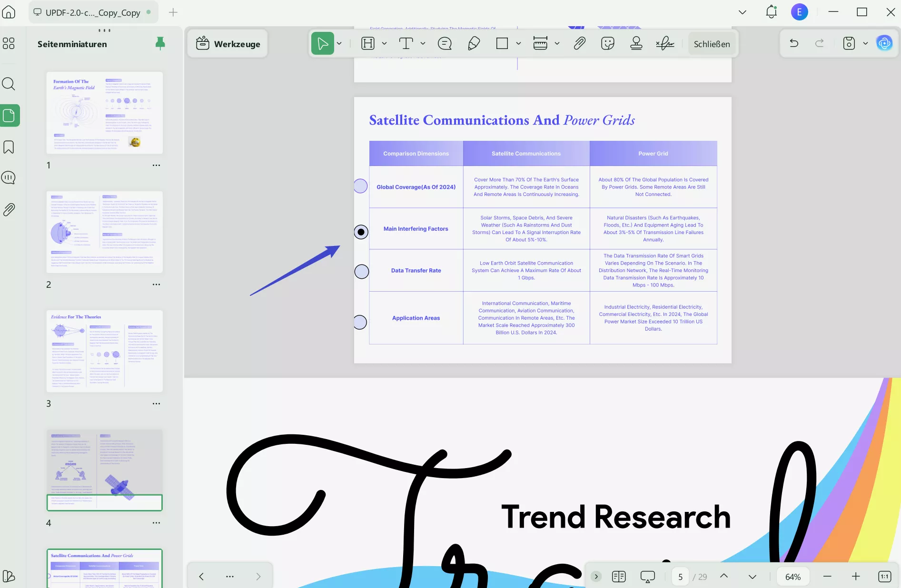The width and height of the screenshot is (901, 588).
Task: Open the page 4 thumbnail with satellite image
Action: (x=105, y=470)
